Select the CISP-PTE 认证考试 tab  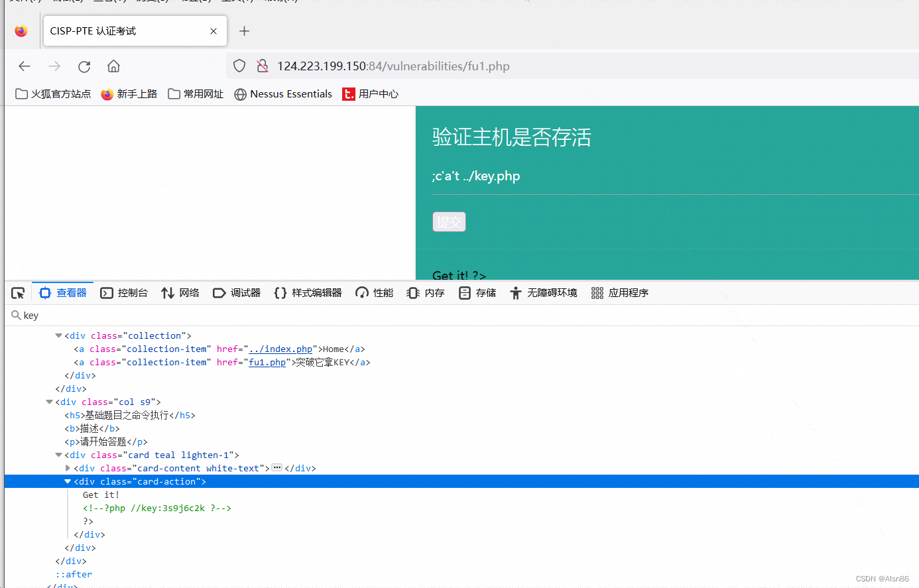pos(135,31)
